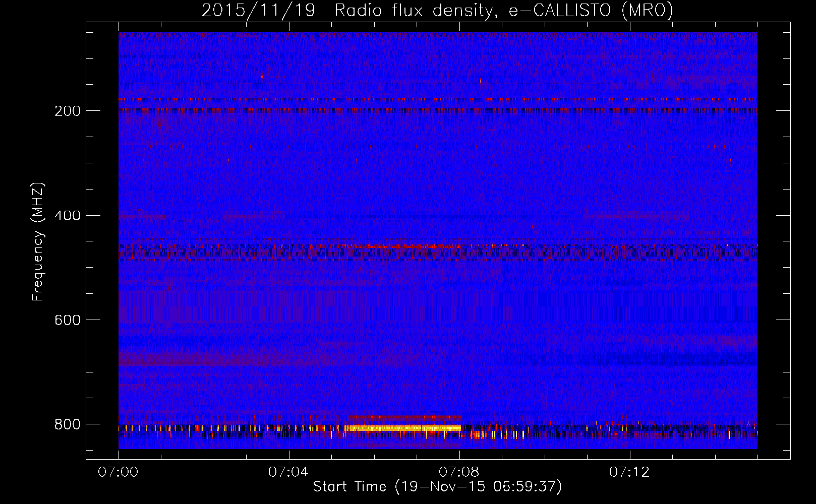Click the "400" frequency tick label

(x=67, y=216)
